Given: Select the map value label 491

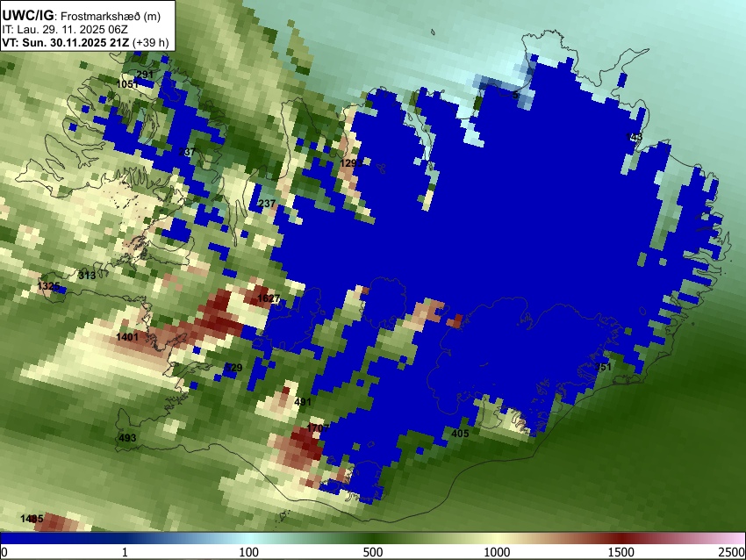Looking at the screenshot, I should (303, 401).
